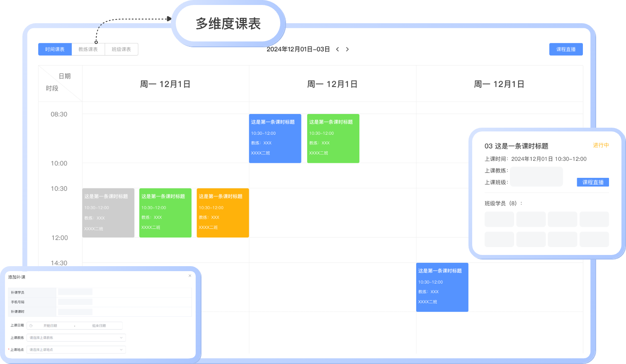Open the 上课地点 dropdown

[x=76, y=349]
